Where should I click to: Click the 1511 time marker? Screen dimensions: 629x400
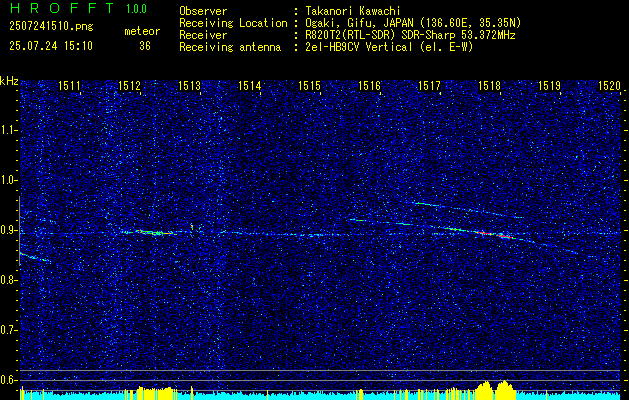pyautogui.click(x=69, y=85)
